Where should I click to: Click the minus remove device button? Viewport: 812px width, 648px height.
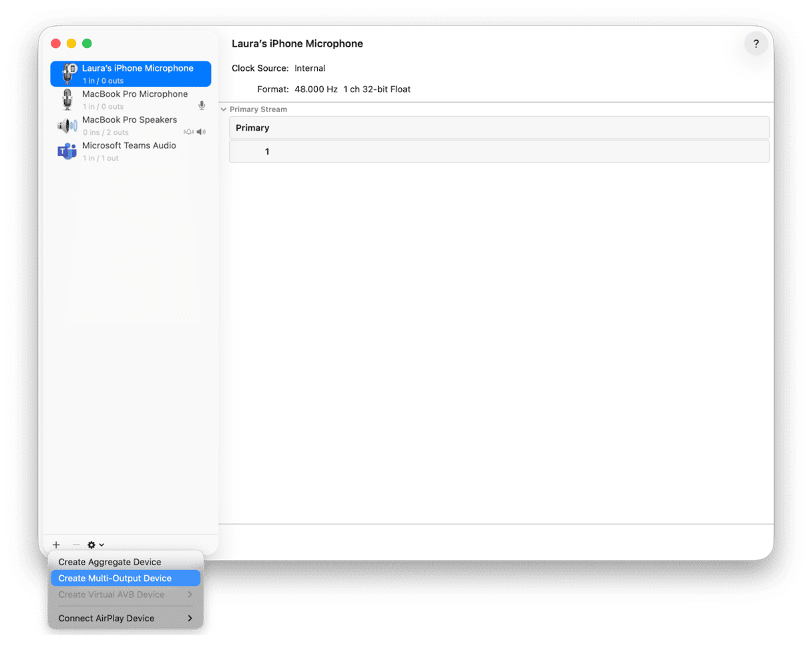coord(75,545)
